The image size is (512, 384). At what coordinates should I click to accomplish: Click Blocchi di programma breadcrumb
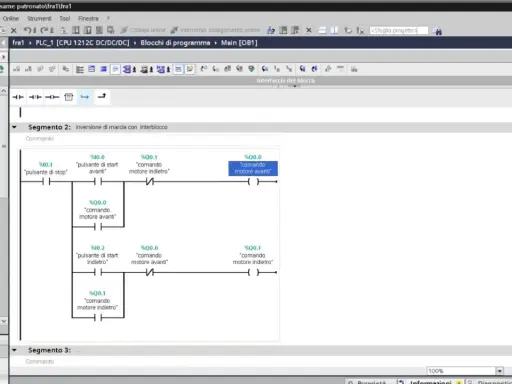coord(175,43)
